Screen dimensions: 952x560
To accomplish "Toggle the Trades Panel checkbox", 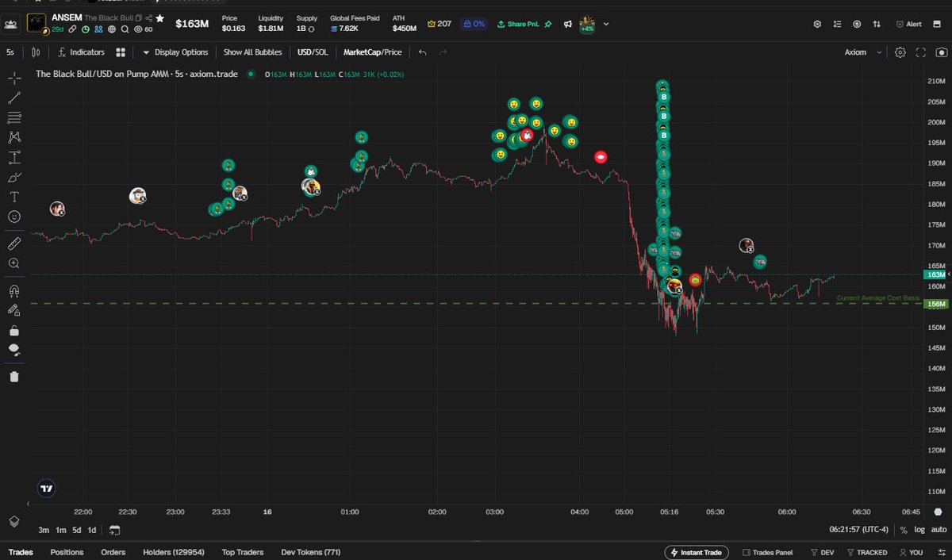I will click(767, 552).
